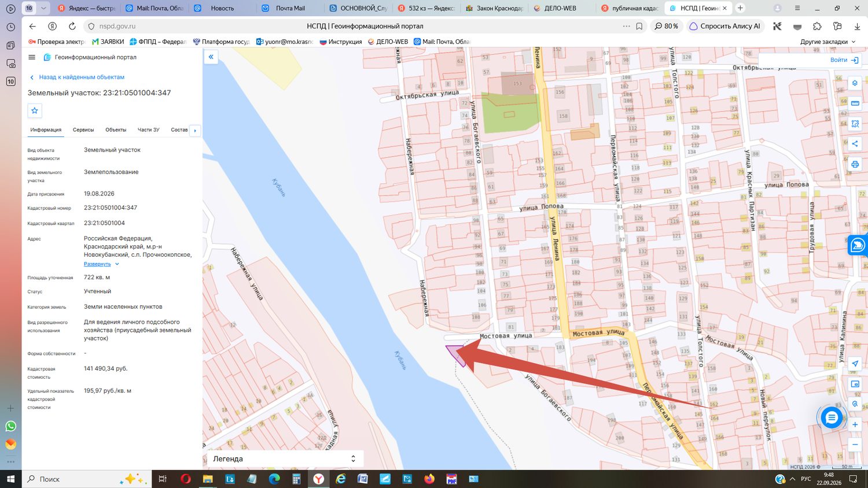The height and width of the screenshot is (488, 868).
Task: Open browser extensions puzzle icon
Action: click(x=817, y=26)
